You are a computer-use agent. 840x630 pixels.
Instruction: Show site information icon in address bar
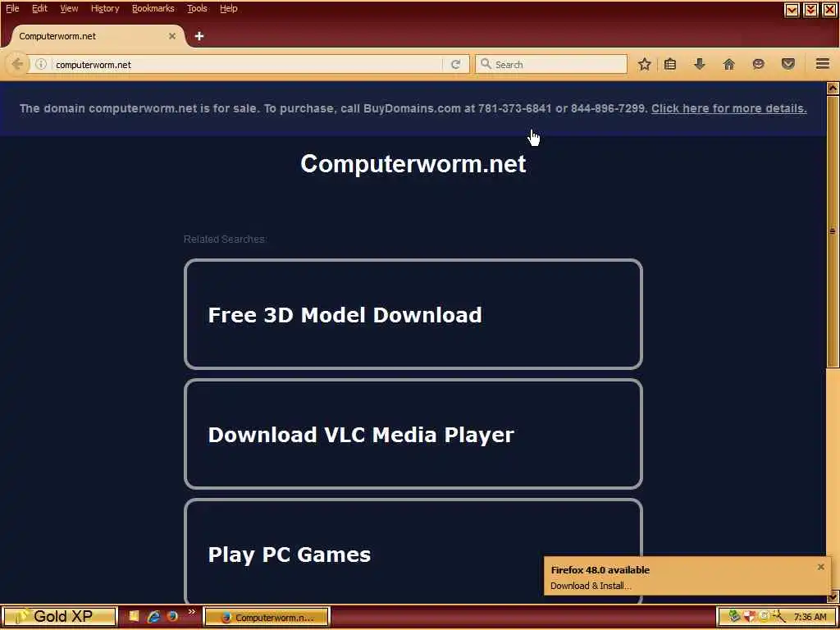(41, 64)
